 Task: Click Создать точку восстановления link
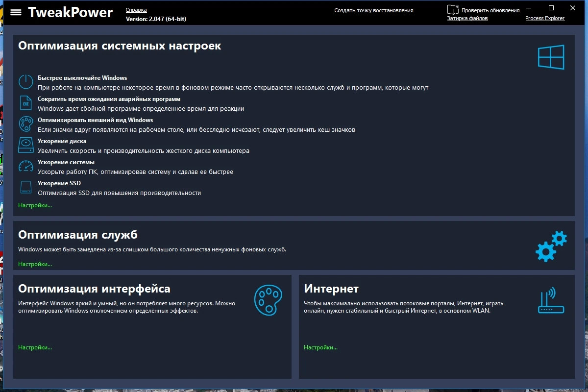pos(374,10)
